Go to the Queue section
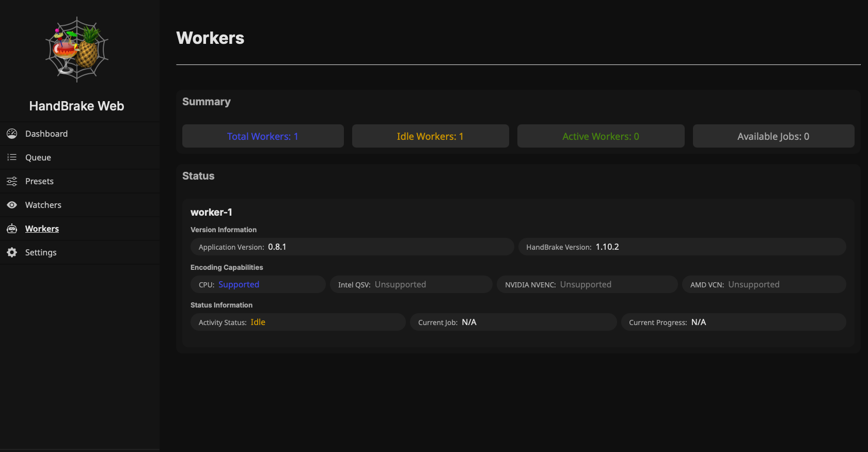868x452 pixels. (x=38, y=157)
